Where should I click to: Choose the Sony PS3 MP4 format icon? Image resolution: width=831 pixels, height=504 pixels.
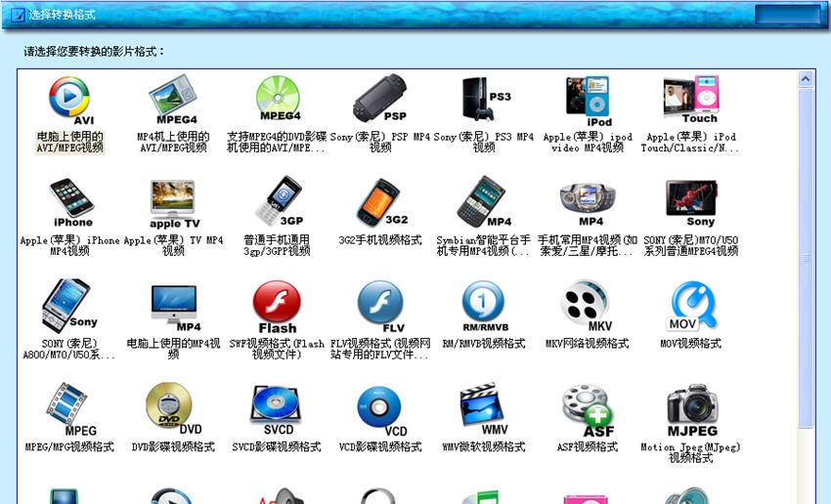(x=486, y=99)
